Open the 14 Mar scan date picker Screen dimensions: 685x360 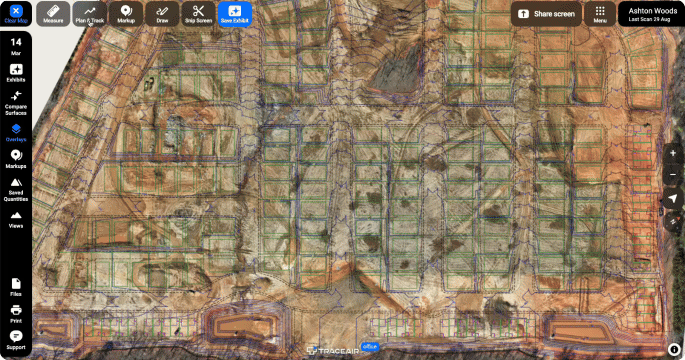click(16, 46)
